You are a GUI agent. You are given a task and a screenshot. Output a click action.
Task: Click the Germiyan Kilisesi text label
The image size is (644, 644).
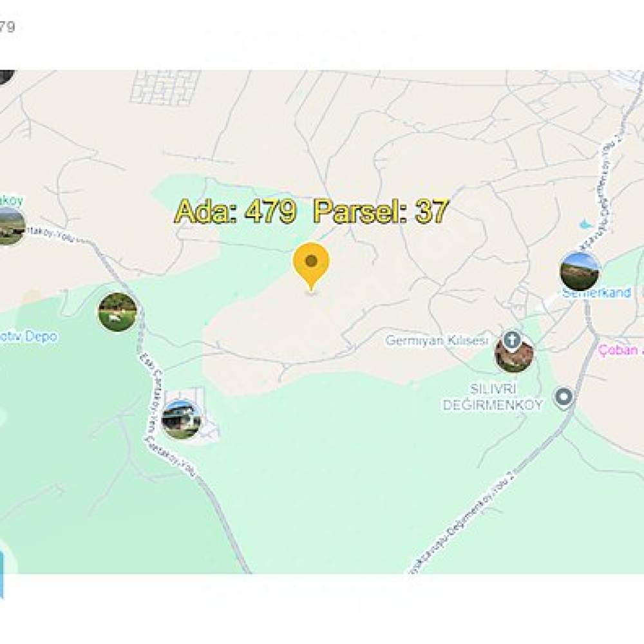click(437, 341)
